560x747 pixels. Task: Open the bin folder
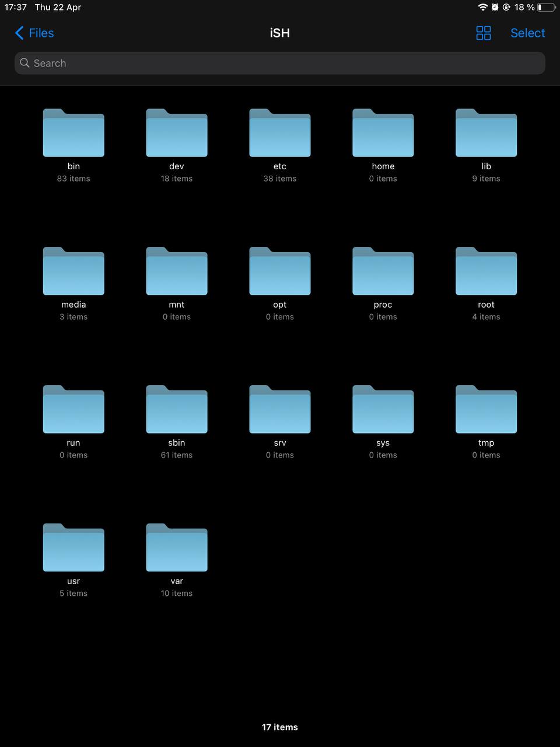point(73,133)
